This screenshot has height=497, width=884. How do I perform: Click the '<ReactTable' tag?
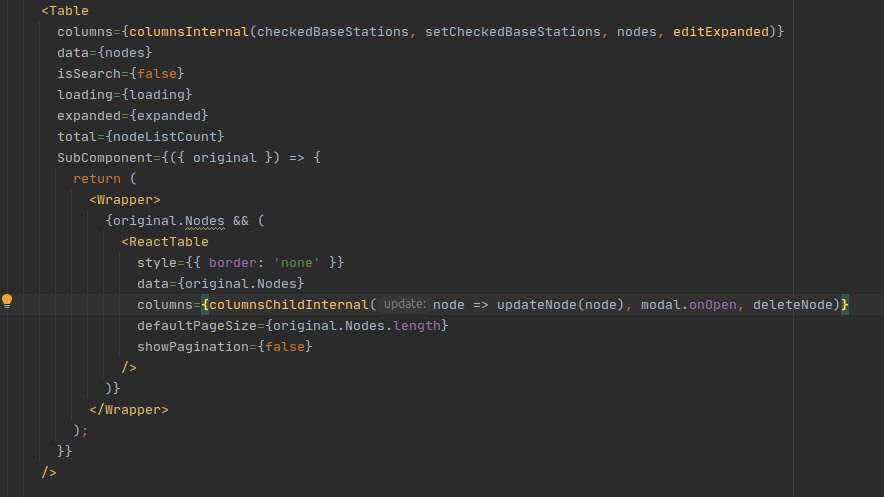pyautogui.click(x=165, y=242)
